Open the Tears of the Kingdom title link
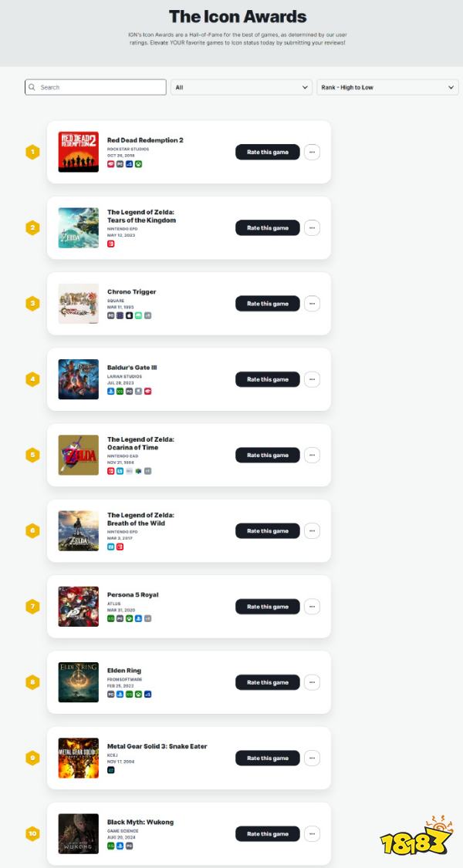Screen dimensions: 463x868 [x=141, y=216]
